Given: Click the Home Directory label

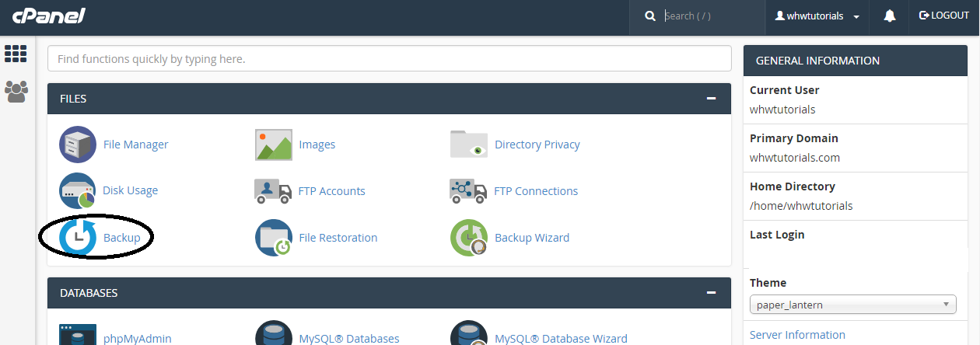Looking at the screenshot, I should (x=793, y=186).
